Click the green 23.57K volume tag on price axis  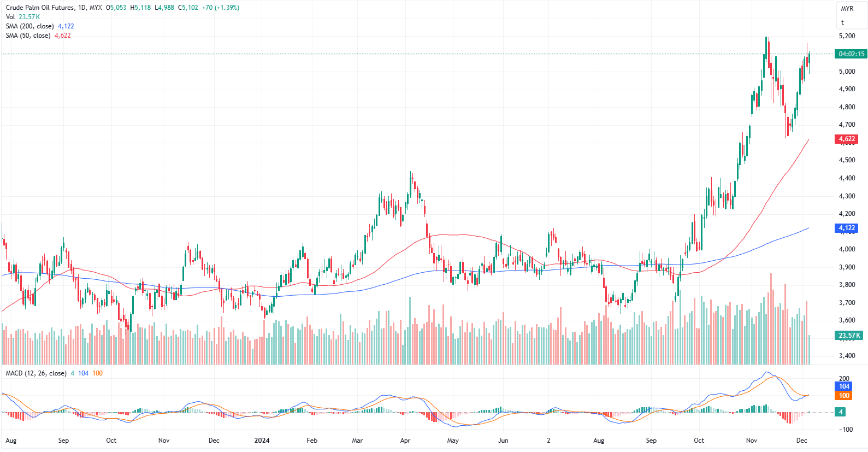click(x=849, y=336)
